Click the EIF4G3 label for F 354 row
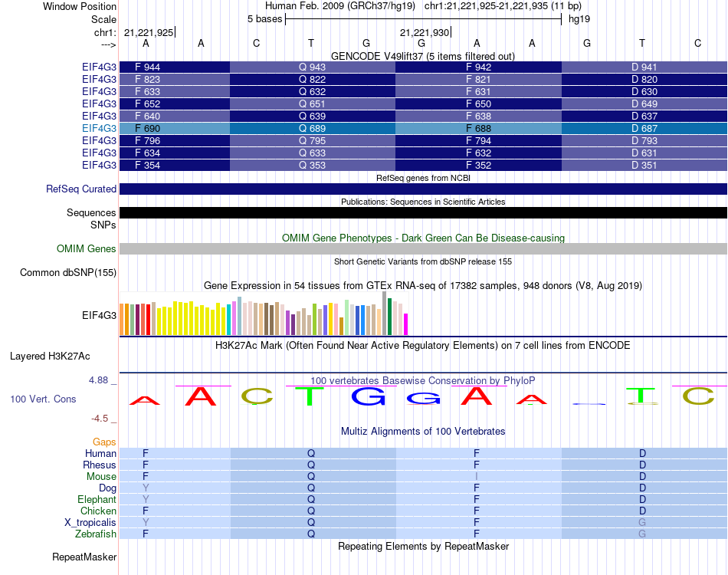Image resolution: width=728 pixels, height=575 pixels. 99,165
